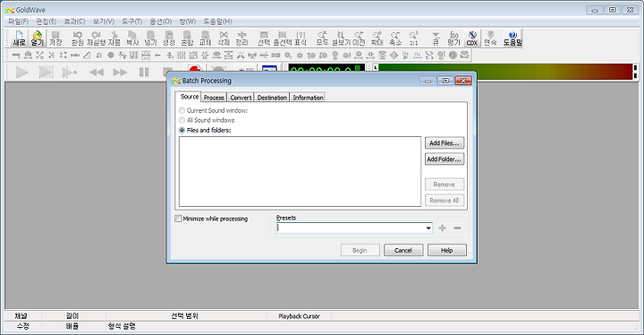Image resolution: width=644 pixels, height=335 pixels.
Task: Click the remove preset minus icon
Action: [x=458, y=228]
